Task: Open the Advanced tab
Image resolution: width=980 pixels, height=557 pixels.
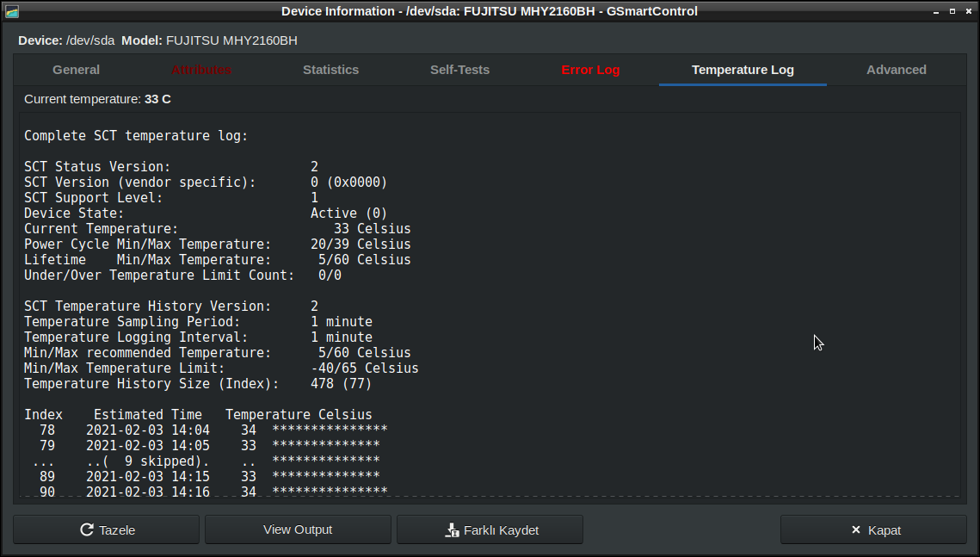Action: coord(897,70)
